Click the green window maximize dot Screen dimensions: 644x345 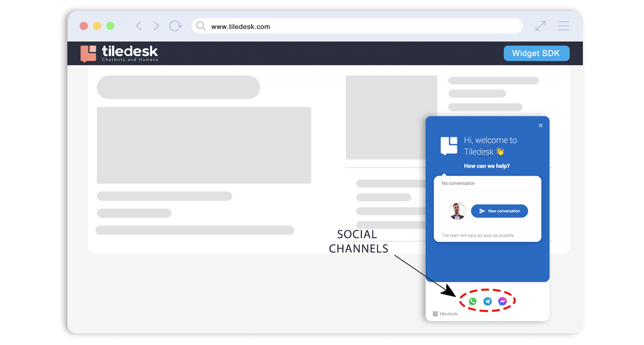[110, 26]
